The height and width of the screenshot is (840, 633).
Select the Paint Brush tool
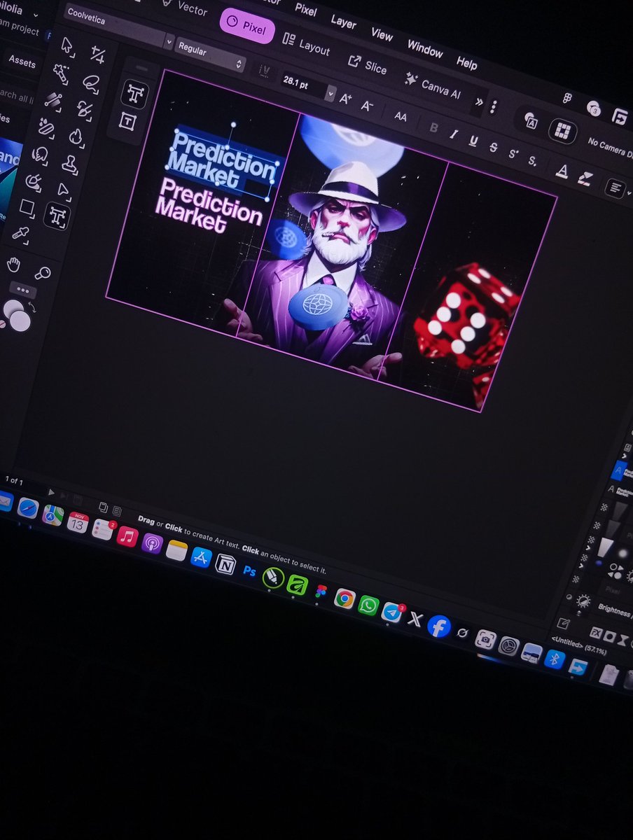pos(85,110)
